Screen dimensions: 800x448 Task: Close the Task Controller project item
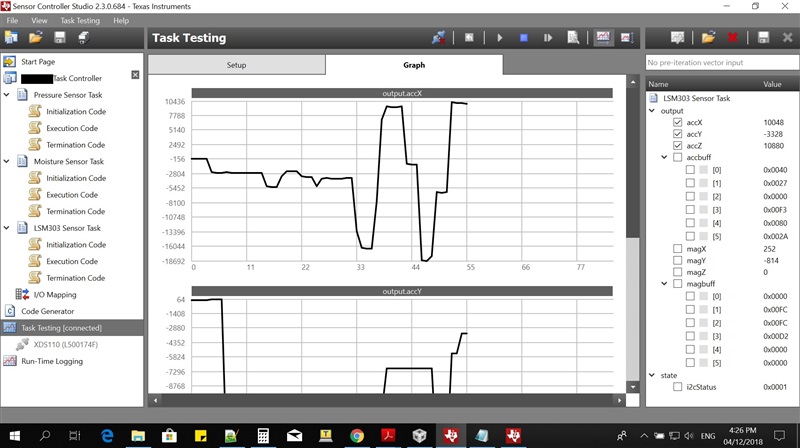[x=135, y=75]
